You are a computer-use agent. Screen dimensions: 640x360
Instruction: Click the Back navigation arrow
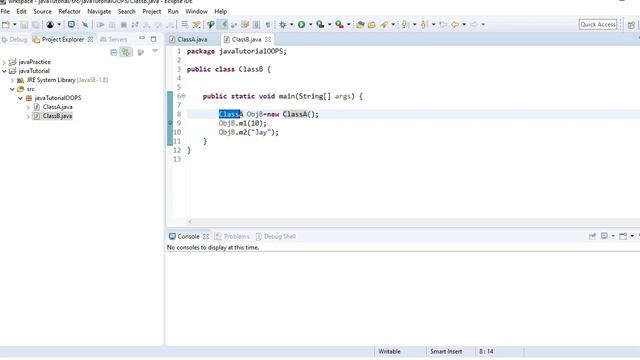point(455,24)
